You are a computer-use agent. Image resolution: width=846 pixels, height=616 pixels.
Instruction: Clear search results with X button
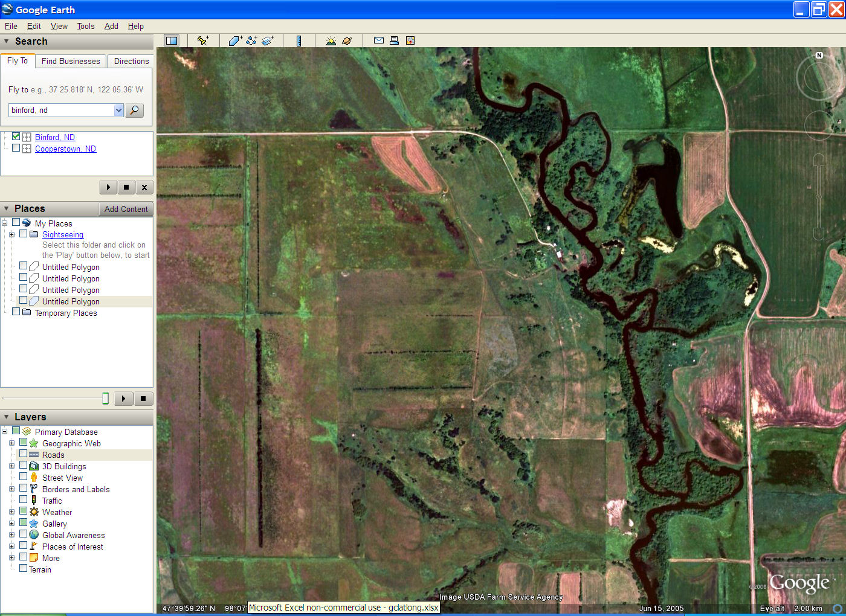pyautogui.click(x=144, y=187)
